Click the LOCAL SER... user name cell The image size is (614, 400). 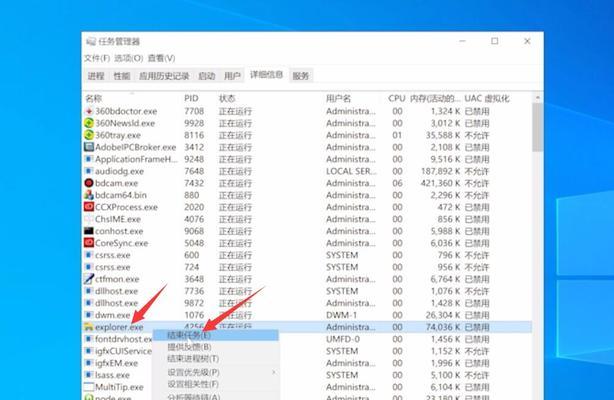[x=351, y=171]
